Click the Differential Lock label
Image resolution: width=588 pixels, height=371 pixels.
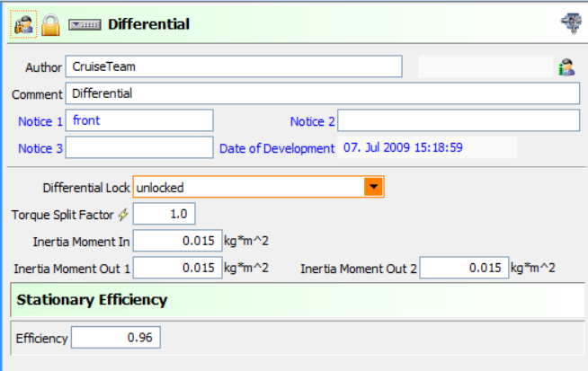pos(86,188)
